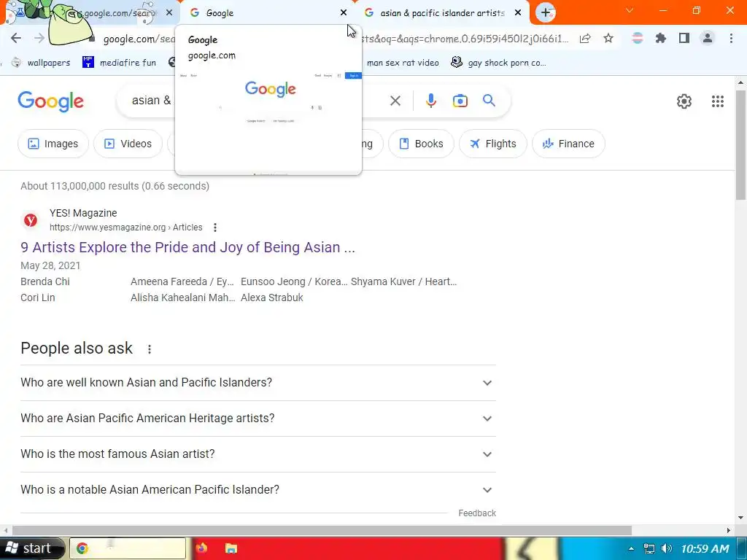747x560 pixels.
Task: Open Chrome's three-dot menu
Action: click(x=731, y=39)
